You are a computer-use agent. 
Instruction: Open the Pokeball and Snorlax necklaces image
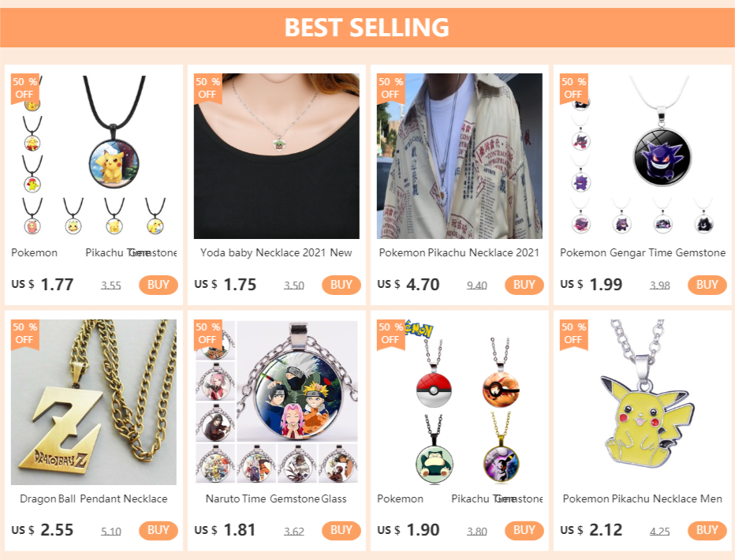(460, 402)
